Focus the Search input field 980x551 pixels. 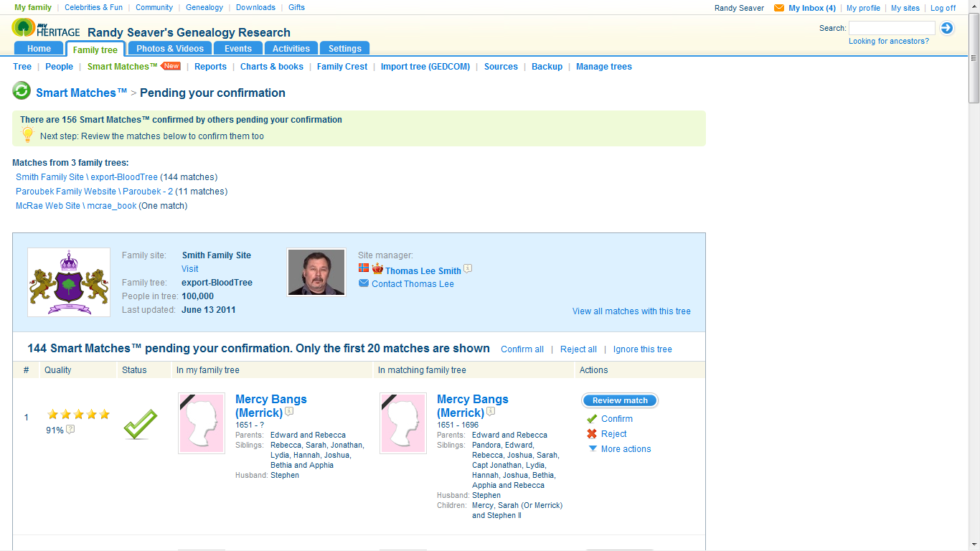coord(892,28)
